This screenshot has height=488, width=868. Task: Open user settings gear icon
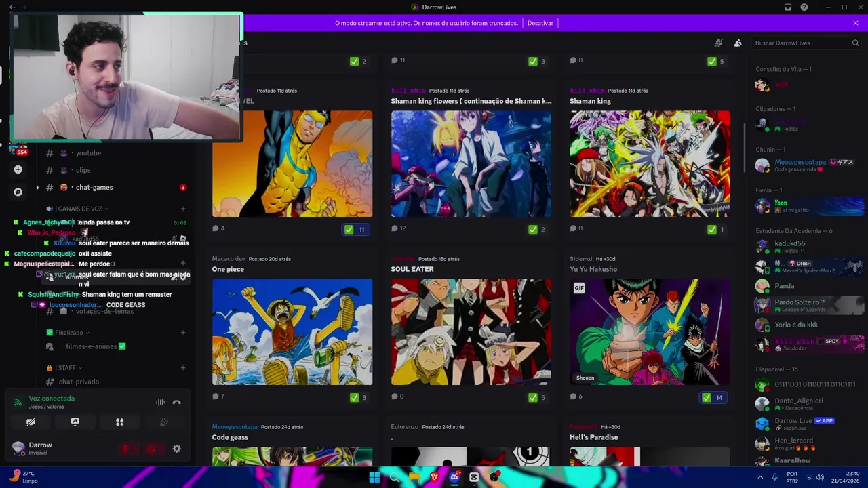(x=177, y=449)
